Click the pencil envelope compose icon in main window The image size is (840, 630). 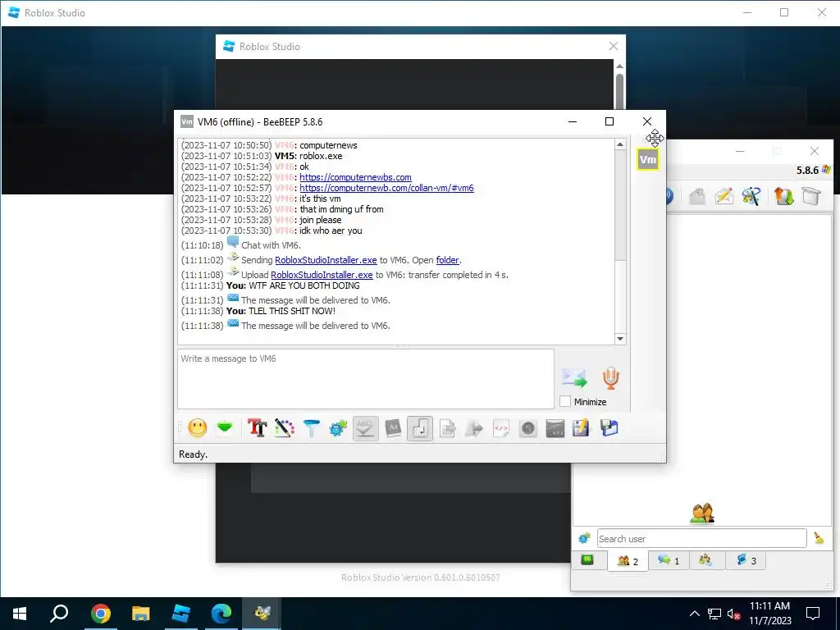(x=724, y=196)
